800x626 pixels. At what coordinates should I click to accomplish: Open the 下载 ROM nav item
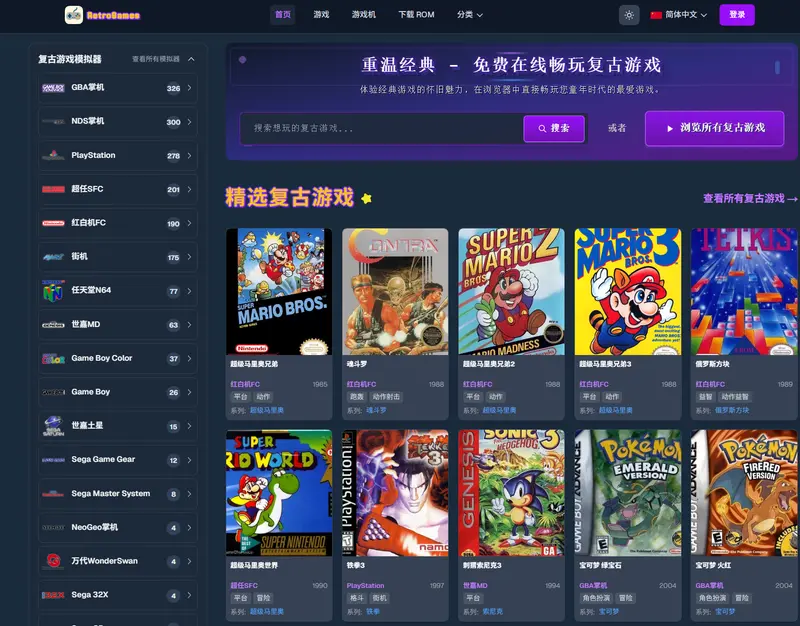416,15
